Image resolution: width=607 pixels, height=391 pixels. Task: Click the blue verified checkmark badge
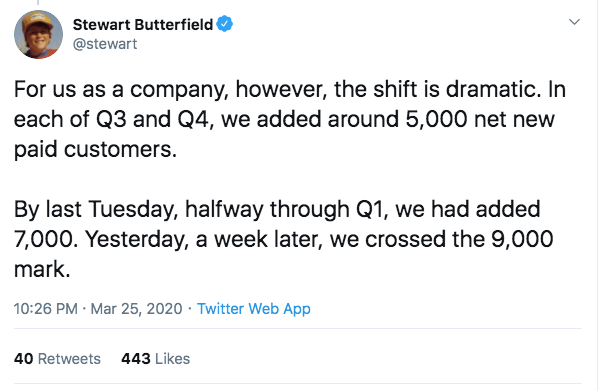tap(225, 24)
